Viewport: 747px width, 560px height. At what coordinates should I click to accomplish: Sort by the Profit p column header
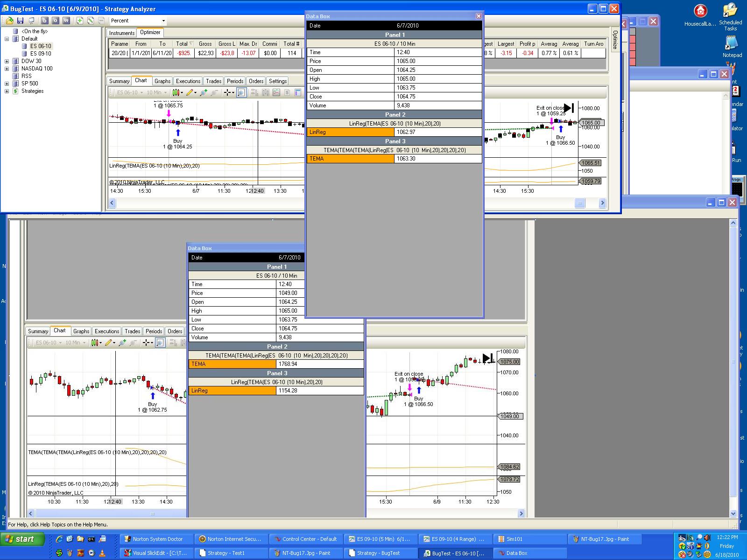tap(528, 44)
